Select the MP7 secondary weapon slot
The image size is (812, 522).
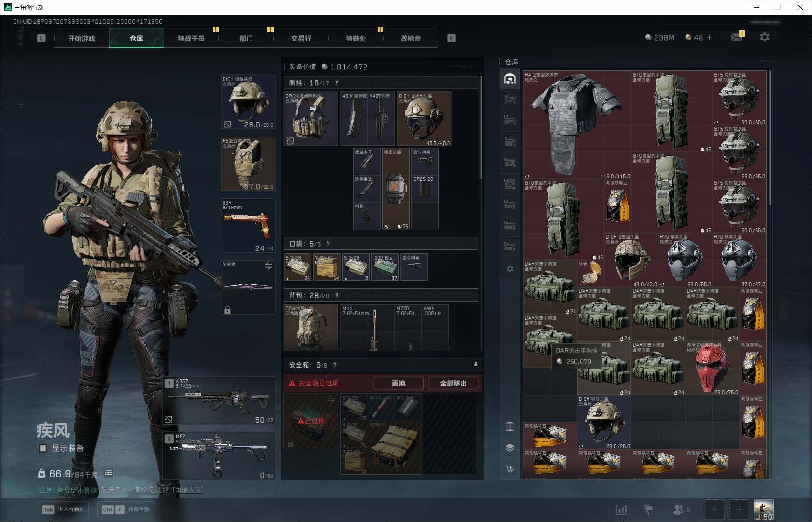pyautogui.click(x=219, y=456)
